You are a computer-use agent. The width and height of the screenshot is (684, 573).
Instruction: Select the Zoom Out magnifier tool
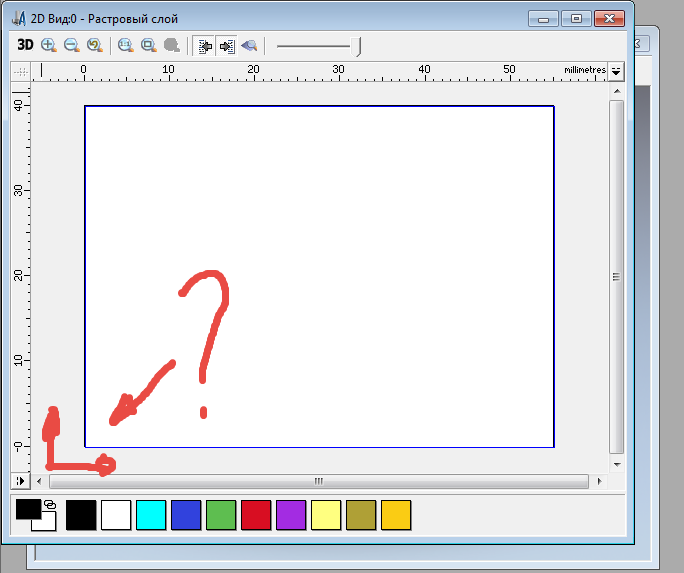tap(72, 45)
